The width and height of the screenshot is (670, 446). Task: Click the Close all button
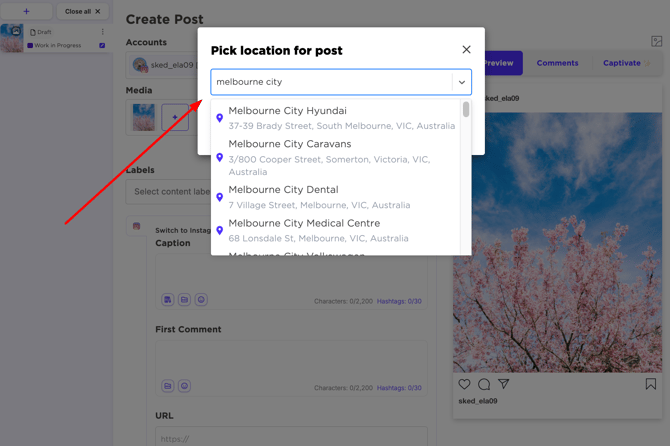click(82, 12)
